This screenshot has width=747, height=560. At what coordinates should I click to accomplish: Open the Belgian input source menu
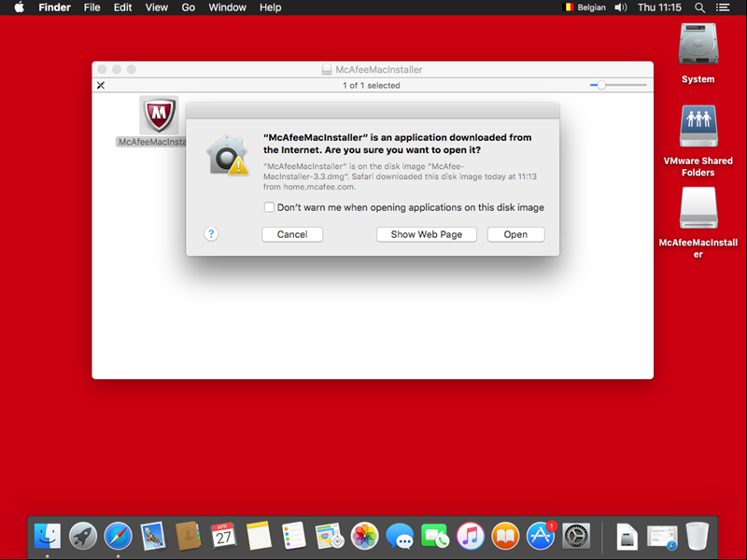[x=585, y=7]
